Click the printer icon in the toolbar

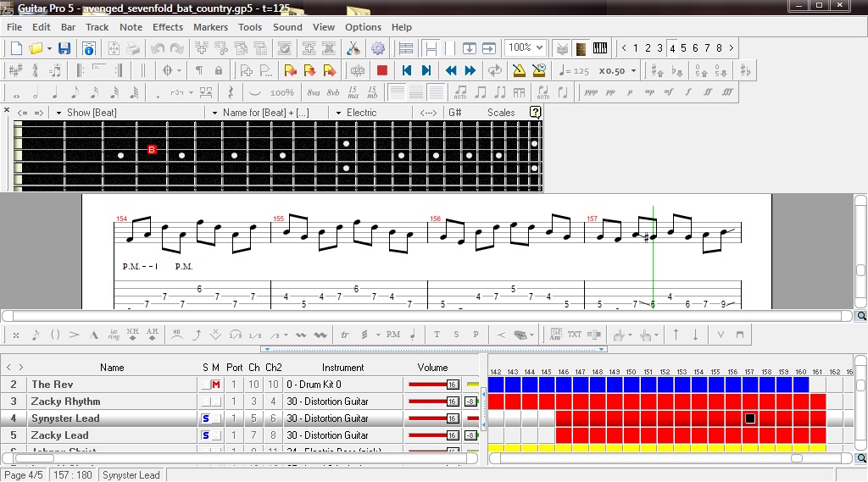pyautogui.click(x=133, y=48)
